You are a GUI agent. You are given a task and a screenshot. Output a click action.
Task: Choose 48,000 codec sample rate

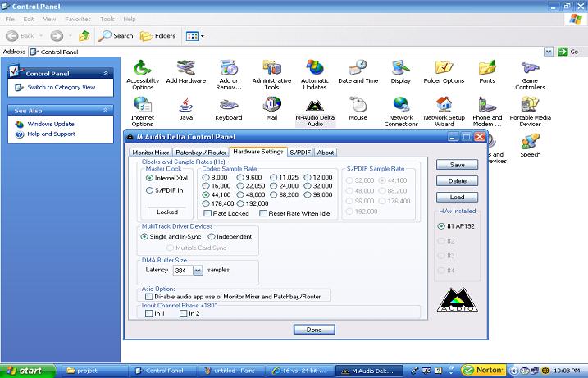pos(251,194)
